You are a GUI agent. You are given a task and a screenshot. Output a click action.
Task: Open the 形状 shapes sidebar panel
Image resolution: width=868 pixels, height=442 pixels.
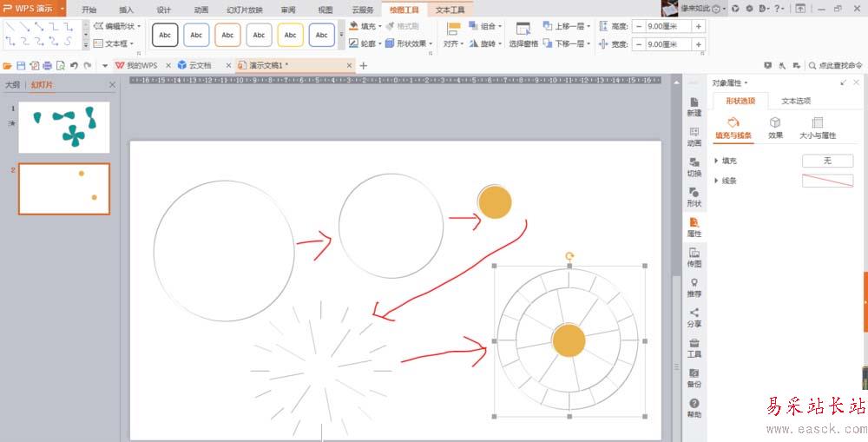point(694,197)
